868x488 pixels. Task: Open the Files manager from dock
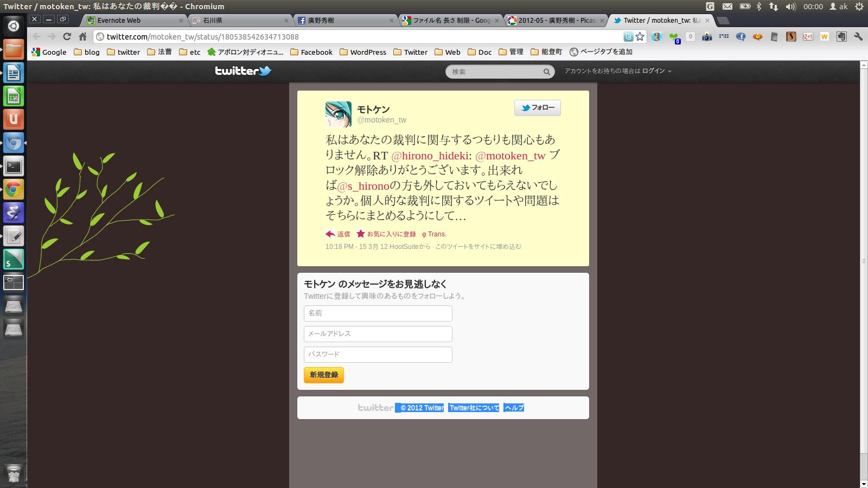click(x=14, y=49)
